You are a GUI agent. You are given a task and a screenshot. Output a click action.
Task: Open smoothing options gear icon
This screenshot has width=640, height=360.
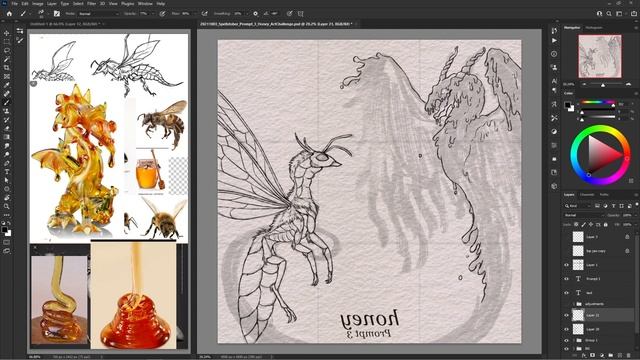coord(256,13)
